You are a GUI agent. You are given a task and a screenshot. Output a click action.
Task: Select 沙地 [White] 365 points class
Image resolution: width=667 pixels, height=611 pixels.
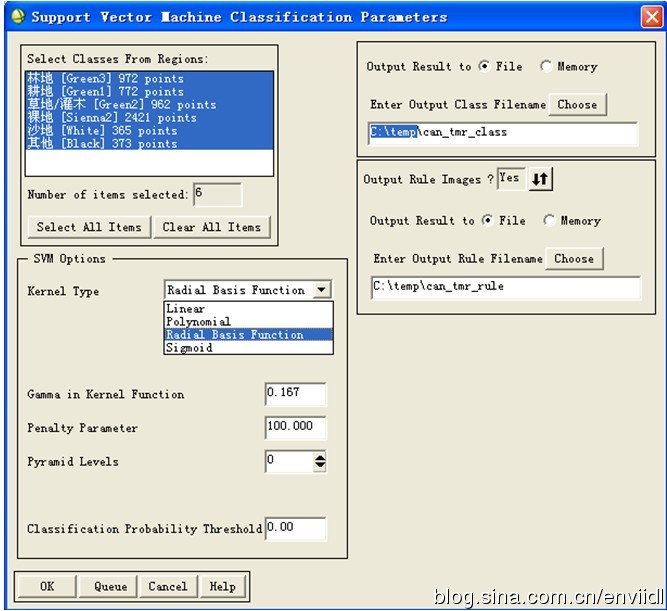[x=149, y=130]
